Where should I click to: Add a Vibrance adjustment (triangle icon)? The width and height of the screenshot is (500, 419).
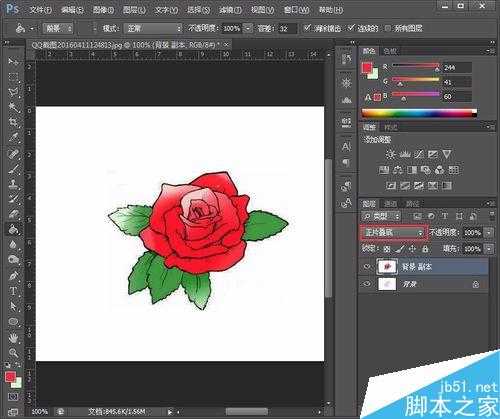(447, 154)
